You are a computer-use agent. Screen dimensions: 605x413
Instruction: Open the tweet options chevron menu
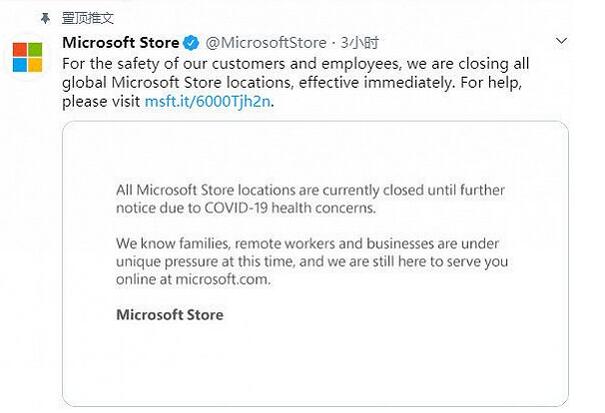559,42
